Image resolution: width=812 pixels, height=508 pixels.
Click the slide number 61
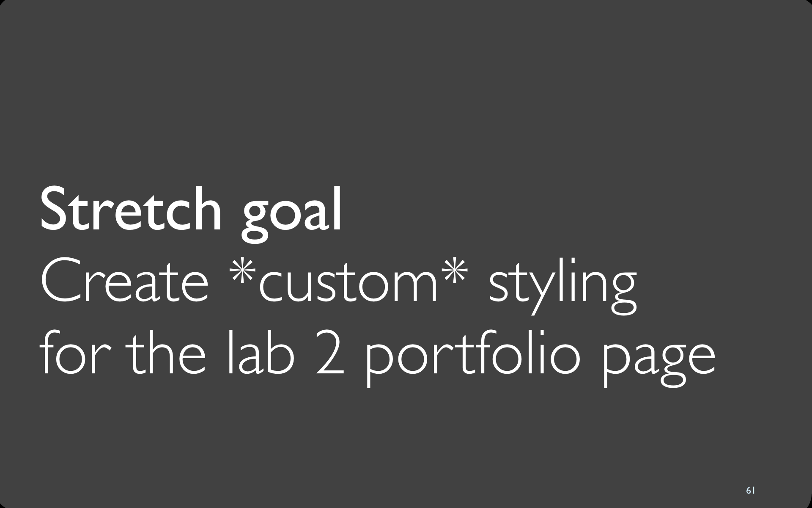click(751, 490)
